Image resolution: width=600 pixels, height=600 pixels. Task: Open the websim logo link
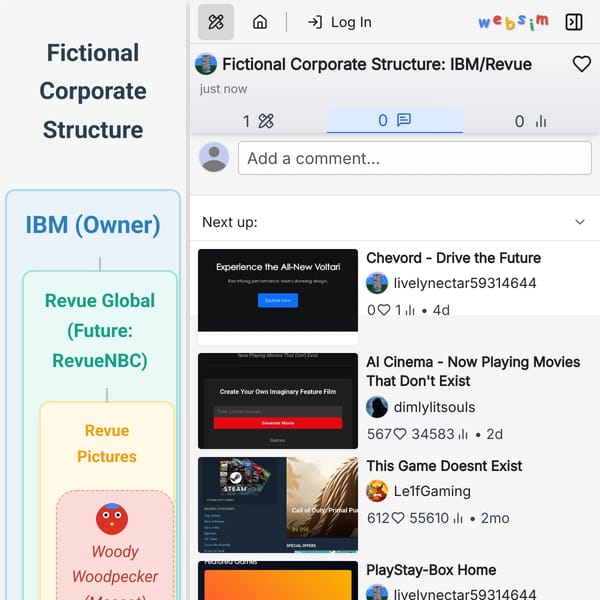point(513,22)
